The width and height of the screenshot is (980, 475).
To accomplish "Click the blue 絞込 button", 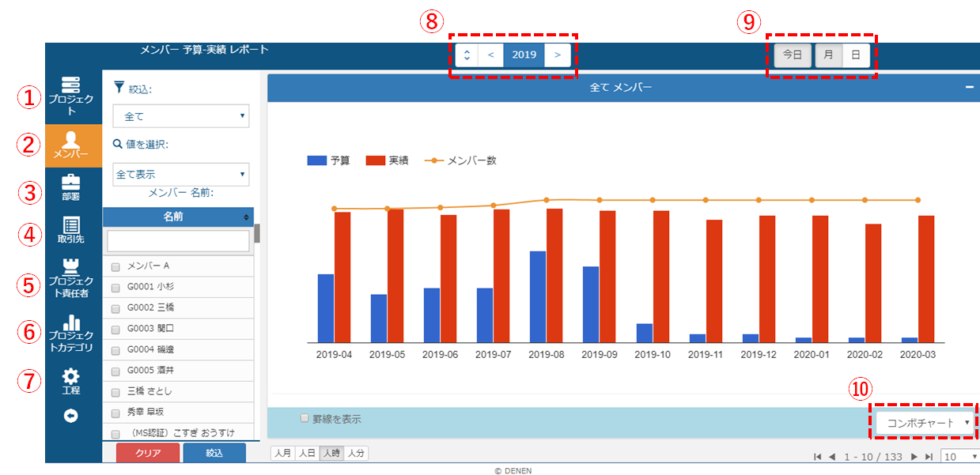I will (214, 453).
